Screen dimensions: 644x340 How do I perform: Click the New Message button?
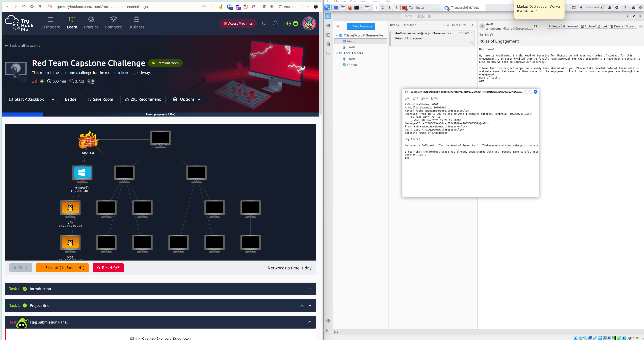coord(361,26)
